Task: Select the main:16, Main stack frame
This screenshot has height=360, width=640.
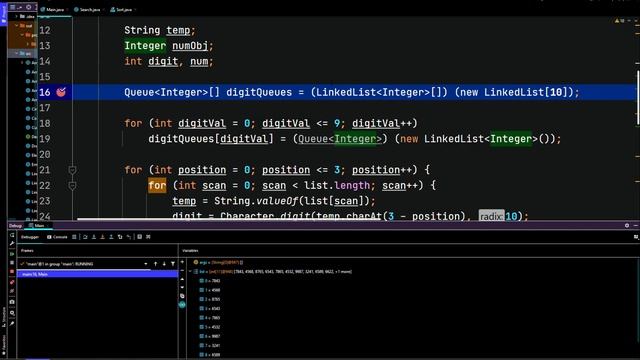Action: (97, 274)
